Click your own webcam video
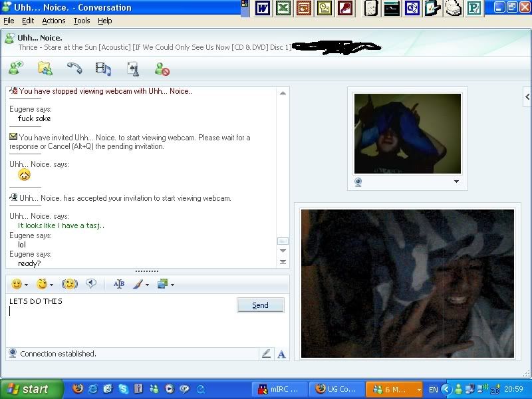This screenshot has width=532, height=399. 408,283
